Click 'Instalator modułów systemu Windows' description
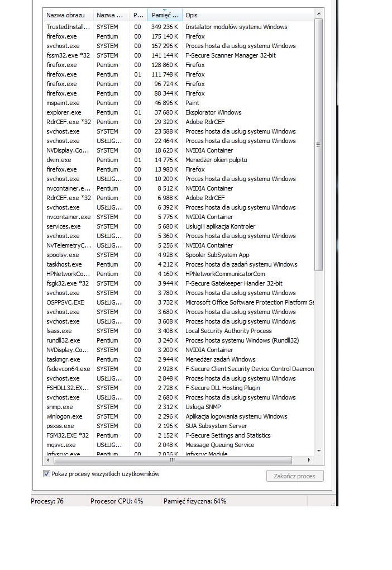This screenshot has width=392, height=570. pyautogui.click(x=236, y=27)
